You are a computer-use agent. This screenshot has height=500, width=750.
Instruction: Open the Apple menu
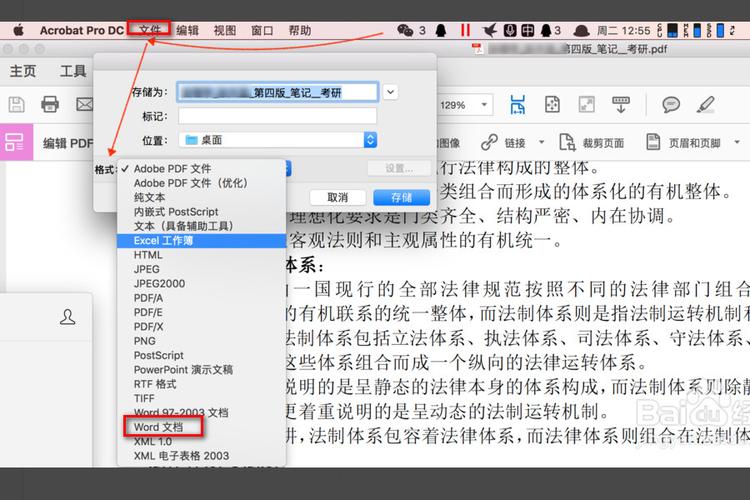point(19,31)
